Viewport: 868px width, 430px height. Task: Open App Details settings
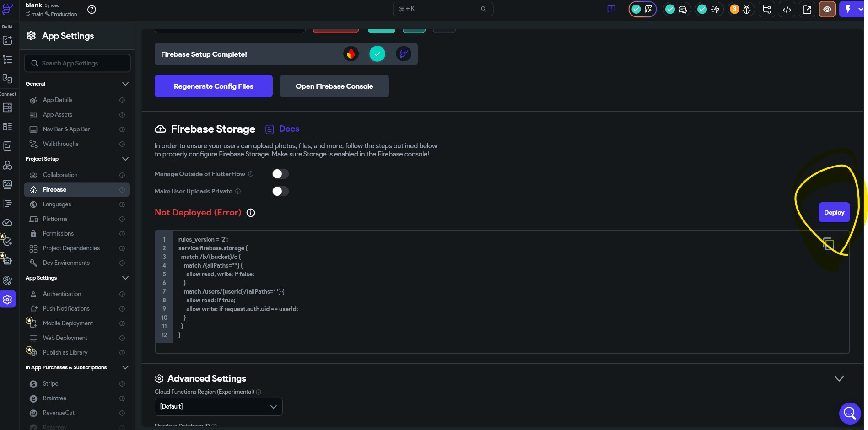77,100
